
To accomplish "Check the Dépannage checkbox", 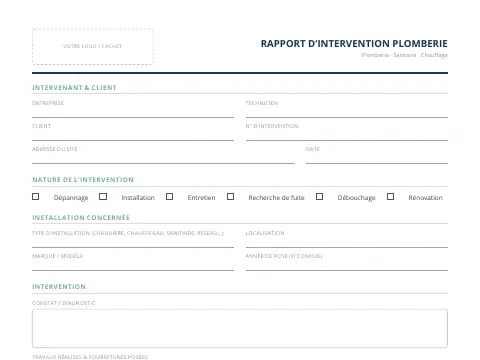I will click(36, 197).
